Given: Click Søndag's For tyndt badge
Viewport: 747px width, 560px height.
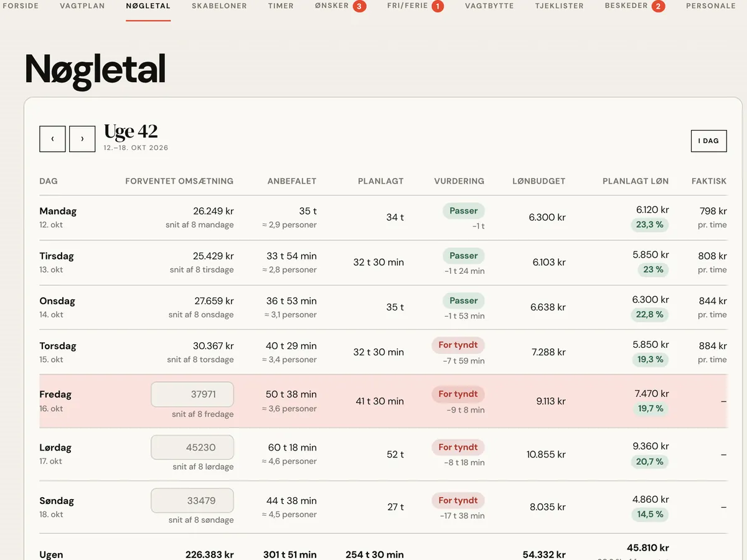Looking at the screenshot, I should tap(458, 500).
